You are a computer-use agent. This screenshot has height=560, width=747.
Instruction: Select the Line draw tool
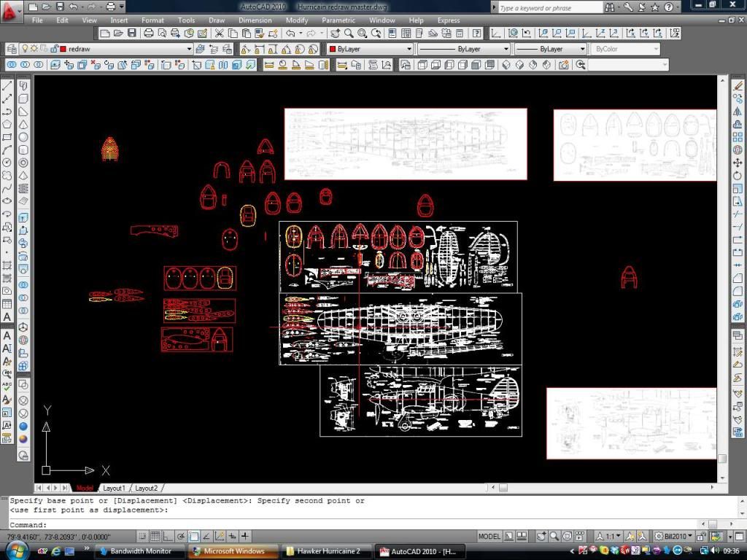pyautogui.click(x=7, y=86)
